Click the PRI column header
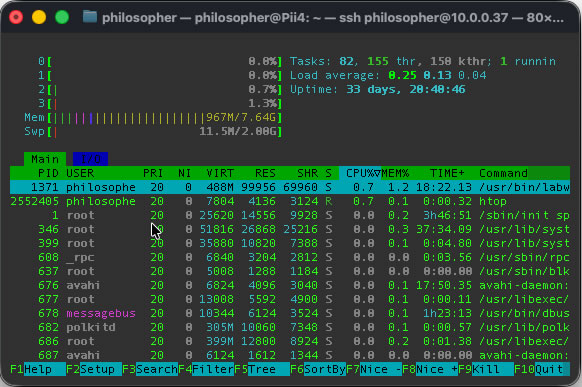 [153, 173]
